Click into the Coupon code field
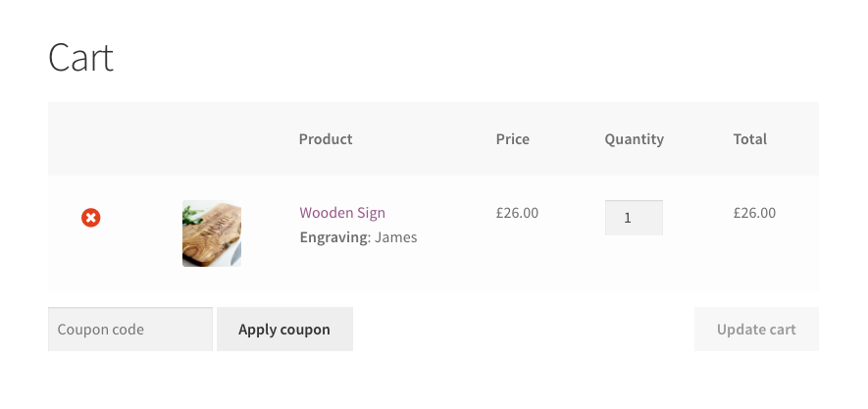 click(129, 330)
